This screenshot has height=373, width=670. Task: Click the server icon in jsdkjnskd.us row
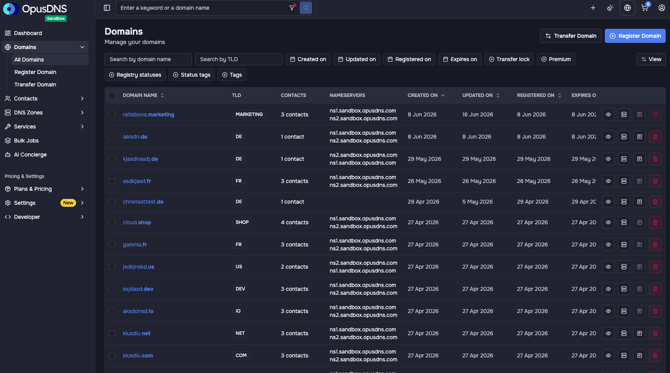[624, 267]
